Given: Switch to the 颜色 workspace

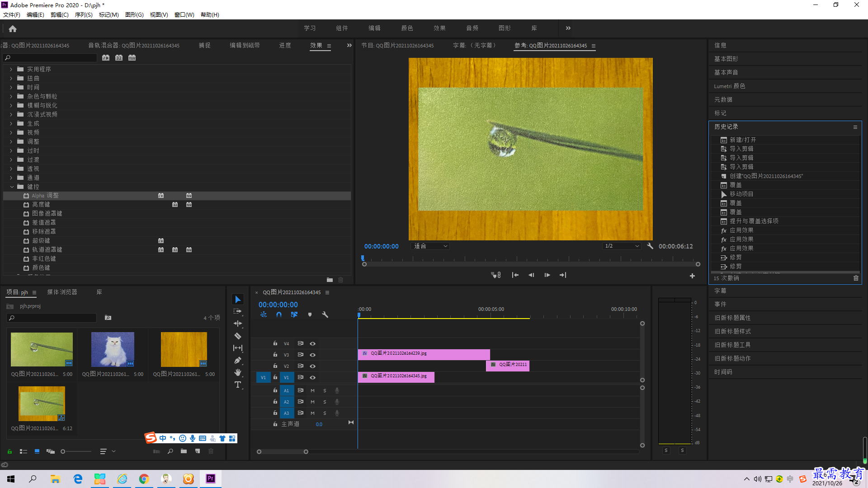Looking at the screenshot, I should click(x=407, y=28).
